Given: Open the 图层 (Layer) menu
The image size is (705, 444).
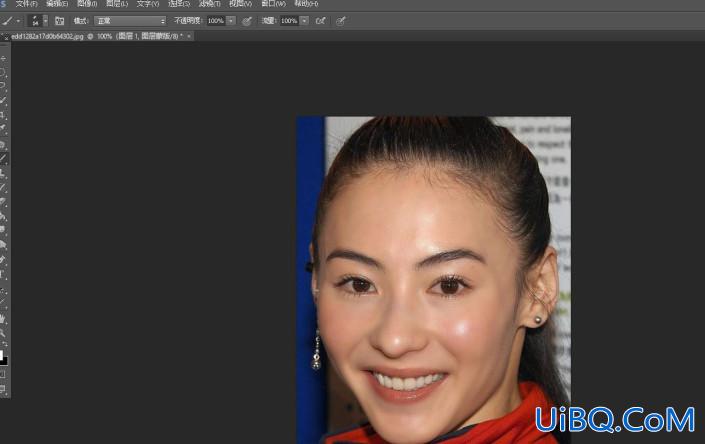Looking at the screenshot, I should click(x=117, y=4).
